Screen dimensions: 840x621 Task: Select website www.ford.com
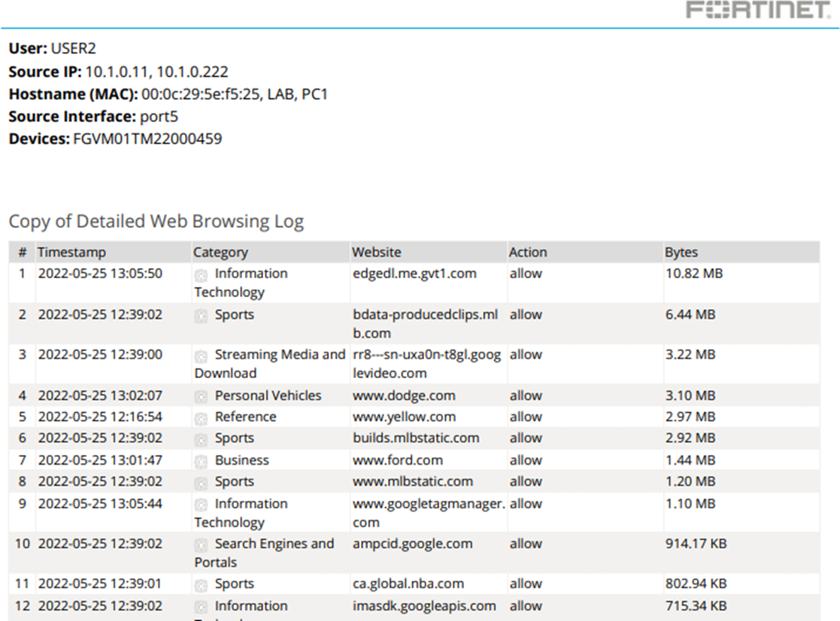(398, 460)
